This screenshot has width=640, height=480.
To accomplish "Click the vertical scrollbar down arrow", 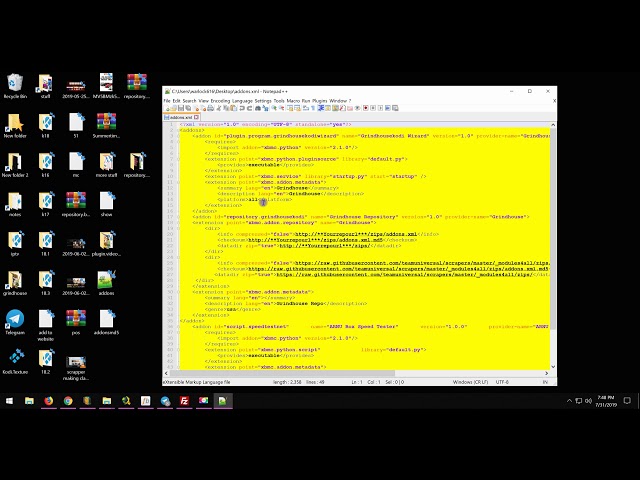I will click(x=553, y=367).
